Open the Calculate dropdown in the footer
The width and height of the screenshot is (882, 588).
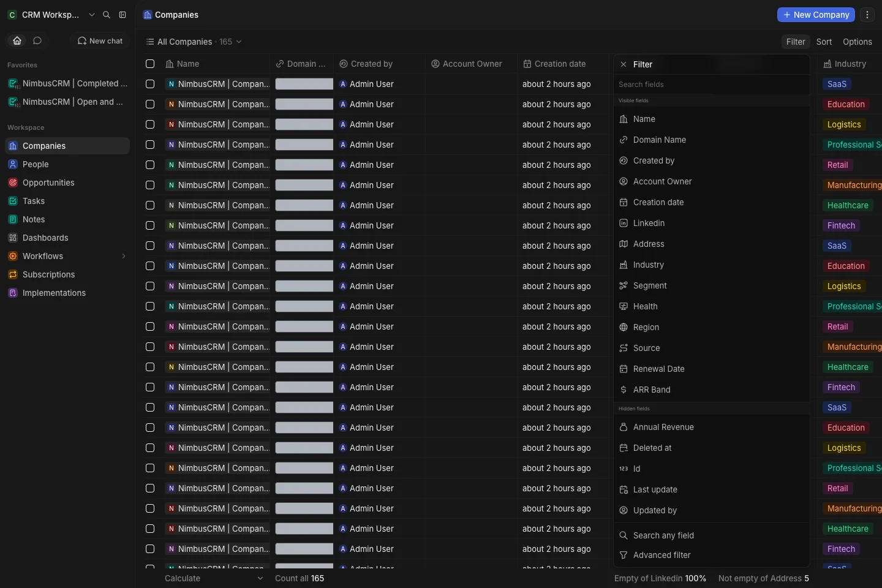[x=214, y=578]
